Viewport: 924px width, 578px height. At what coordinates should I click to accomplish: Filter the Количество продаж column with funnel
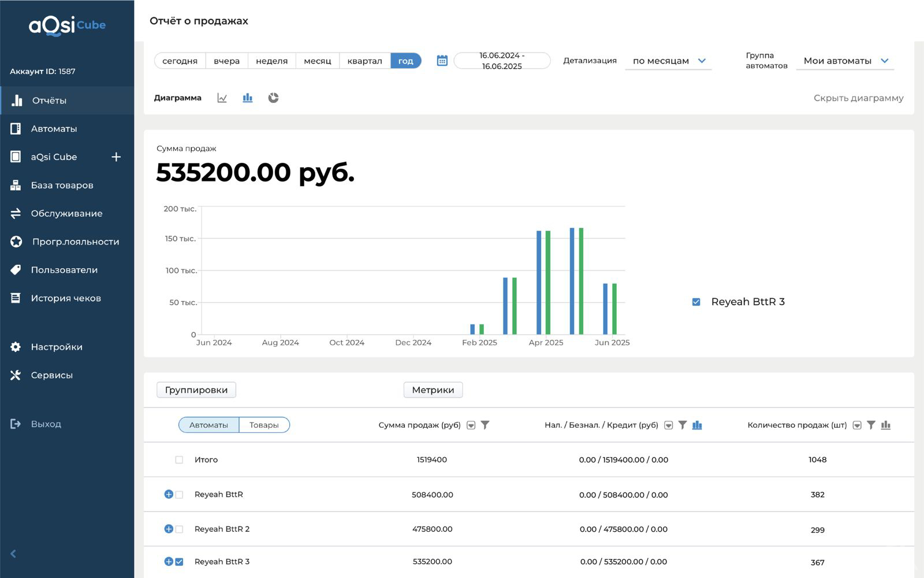(x=871, y=425)
